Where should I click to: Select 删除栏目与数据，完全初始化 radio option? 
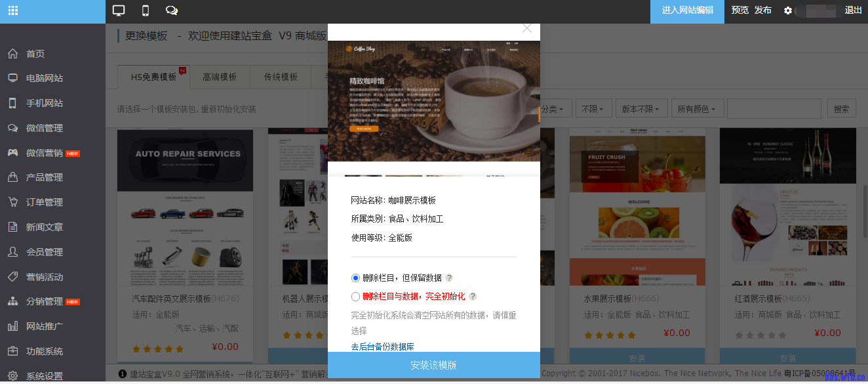click(x=356, y=296)
